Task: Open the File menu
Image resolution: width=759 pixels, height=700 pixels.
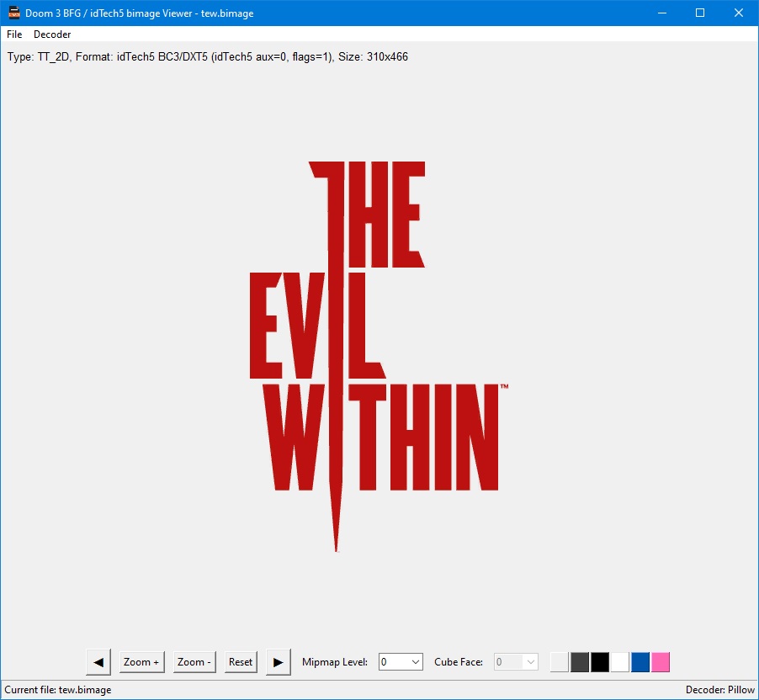Action: (14, 34)
